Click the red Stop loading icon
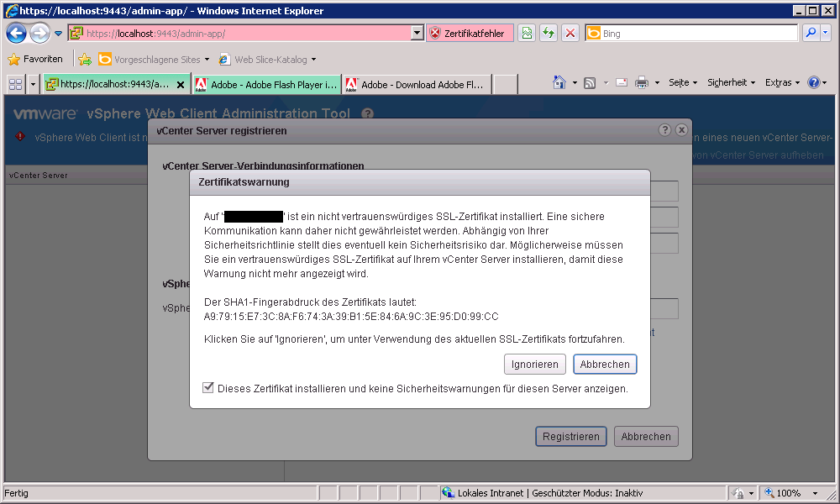The image size is (840, 504). click(x=570, y=34)
